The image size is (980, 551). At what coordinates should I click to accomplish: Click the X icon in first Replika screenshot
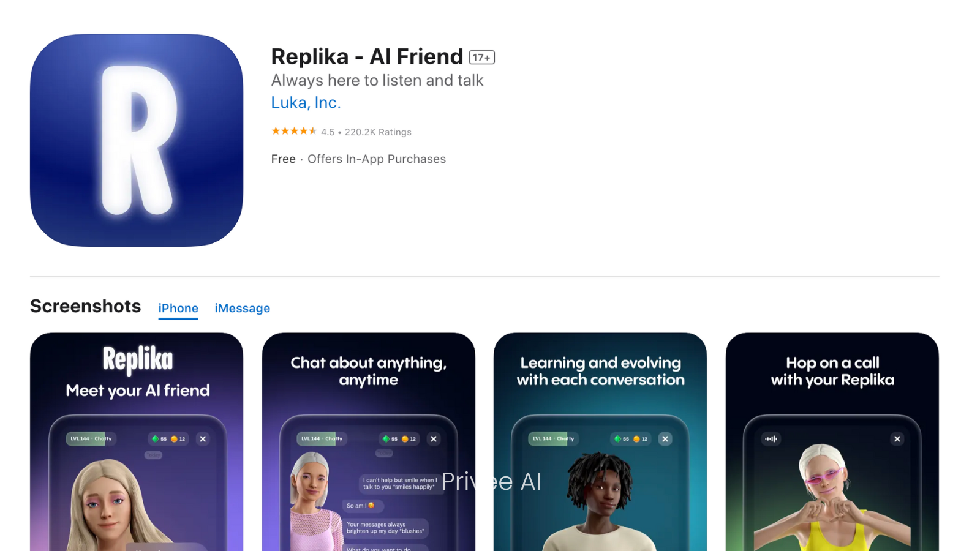pos(203,439)
